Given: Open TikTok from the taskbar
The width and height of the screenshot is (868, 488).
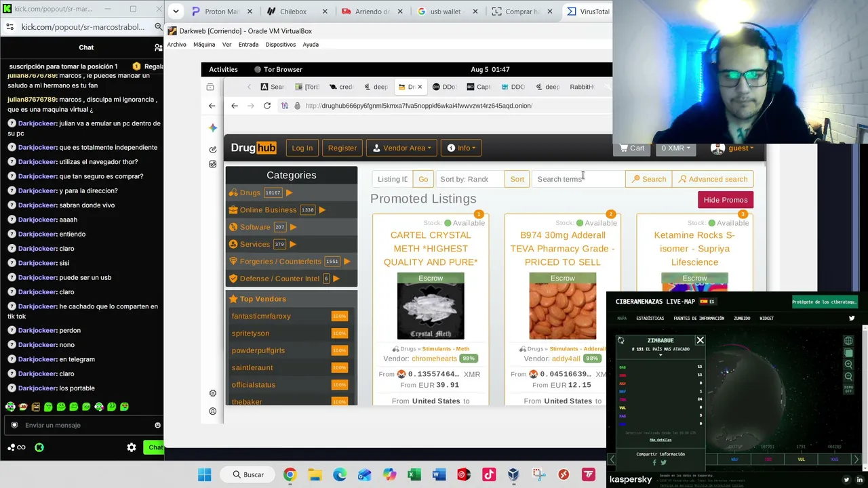Looking at the screenshot, I should coord(489,474).
